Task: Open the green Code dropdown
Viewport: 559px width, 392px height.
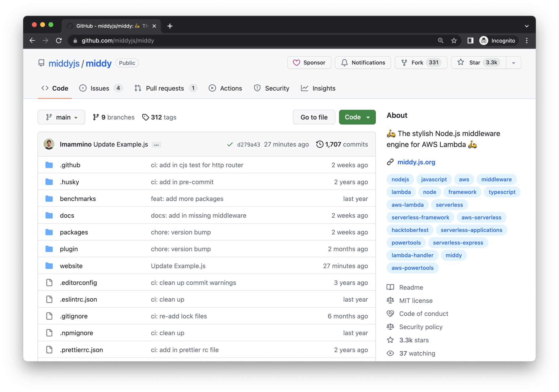Action: click(x=357, y=117)
